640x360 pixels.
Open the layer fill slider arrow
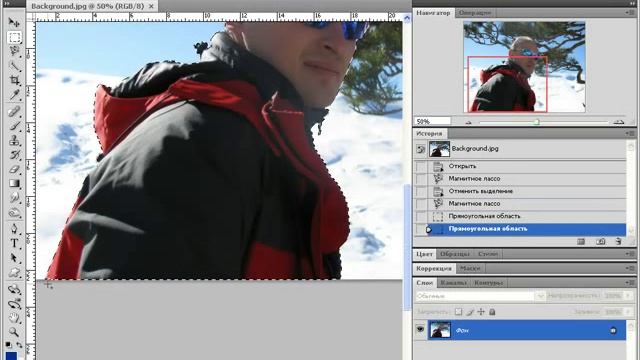(629, 311)
